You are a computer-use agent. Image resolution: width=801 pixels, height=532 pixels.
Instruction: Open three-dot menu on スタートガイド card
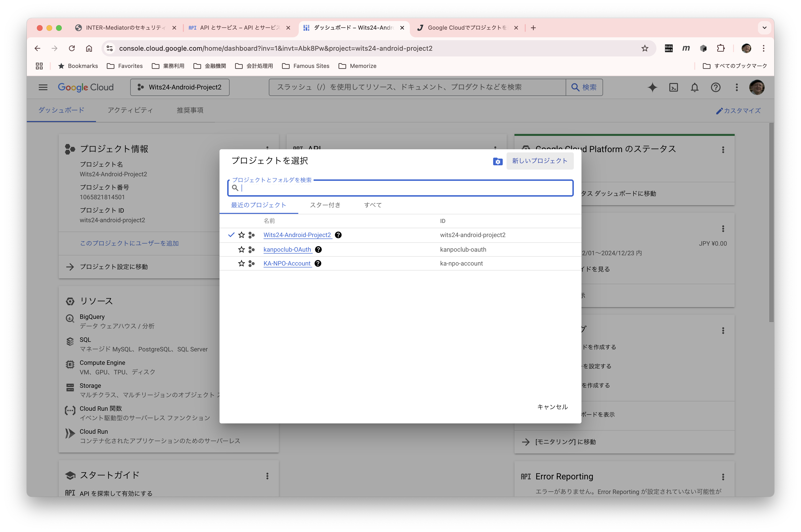tap(267, 476)
